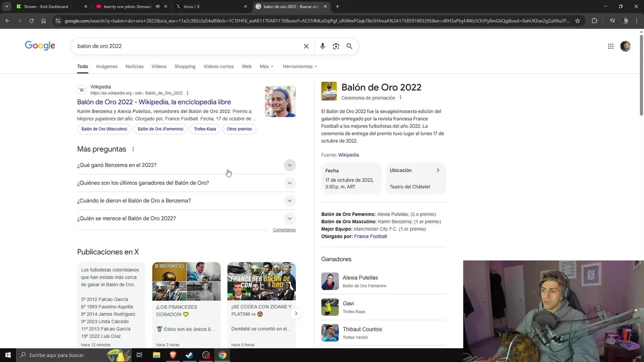Viewport: 644px width, 362px height.
Task: Open Balón de Oro 2022 Wikipedia result
Action: coord(154,102)
